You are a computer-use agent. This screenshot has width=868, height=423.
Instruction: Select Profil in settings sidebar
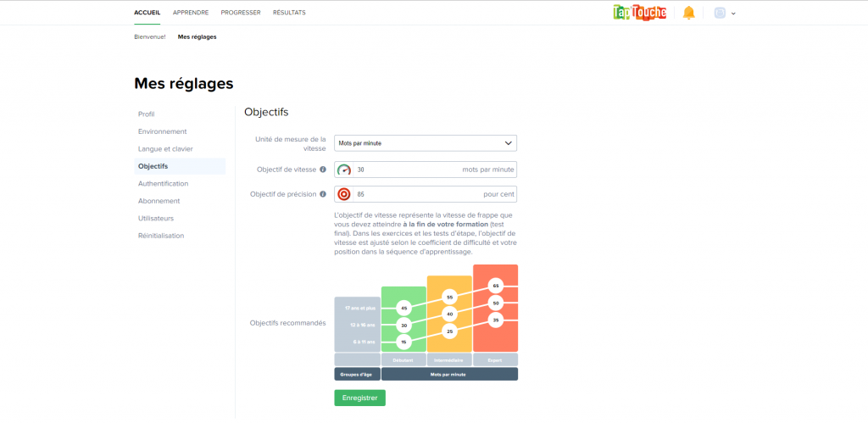coord(147,114)
